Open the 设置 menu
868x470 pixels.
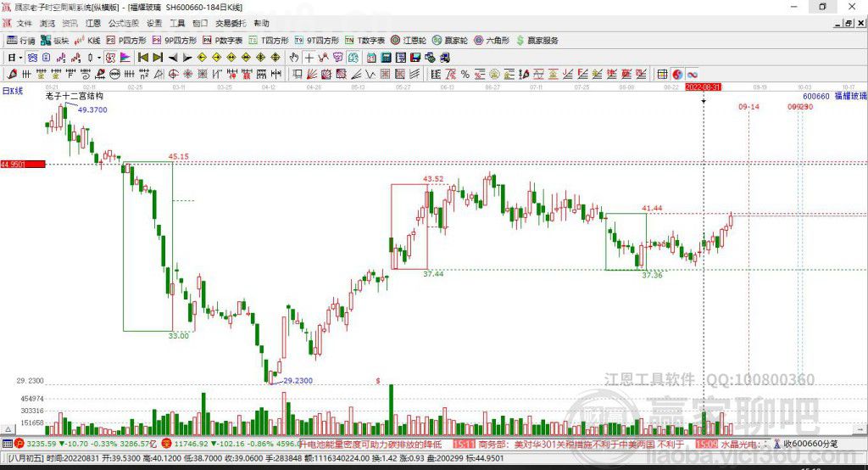154,23
